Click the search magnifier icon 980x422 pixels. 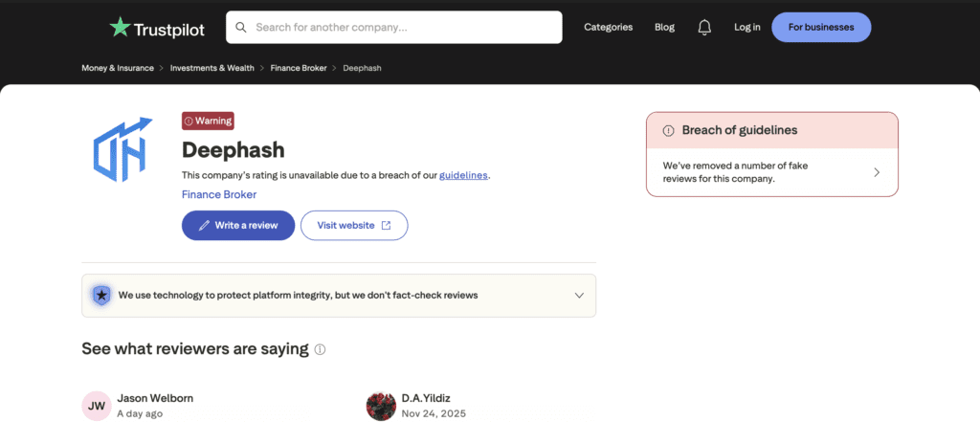(x=241, y=28)
